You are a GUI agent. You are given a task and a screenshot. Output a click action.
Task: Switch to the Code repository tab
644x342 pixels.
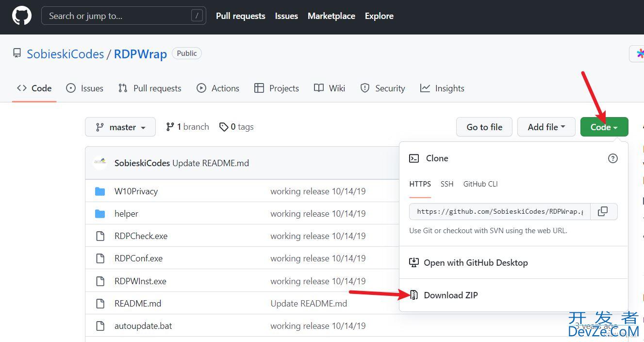[34, 88]
